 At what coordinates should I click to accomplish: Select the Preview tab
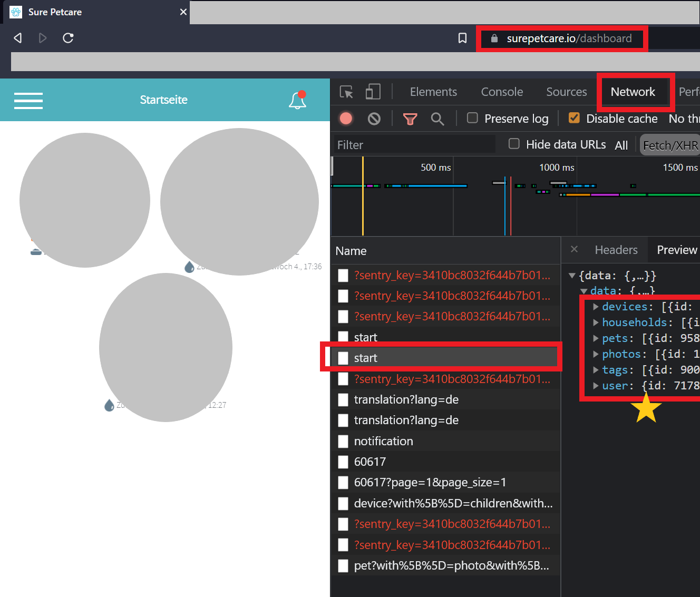[677, 250]
